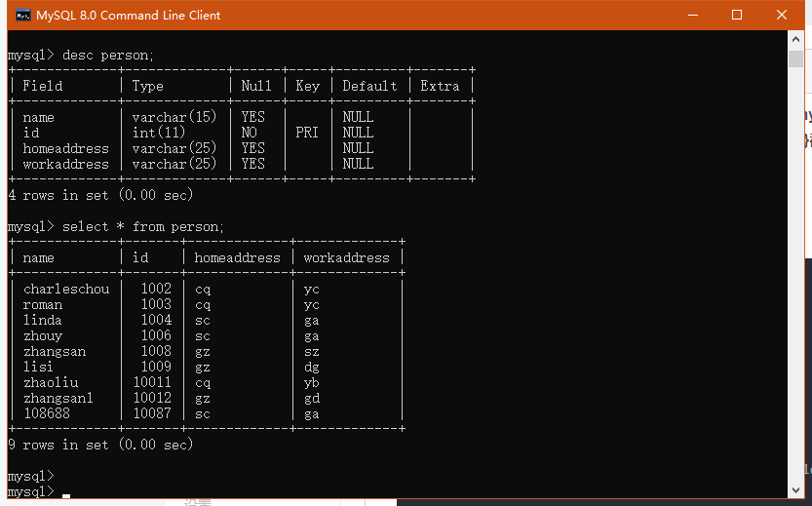Click id value '1006'
The width and height of the screenshot is (812, 506).
point(156,335)
